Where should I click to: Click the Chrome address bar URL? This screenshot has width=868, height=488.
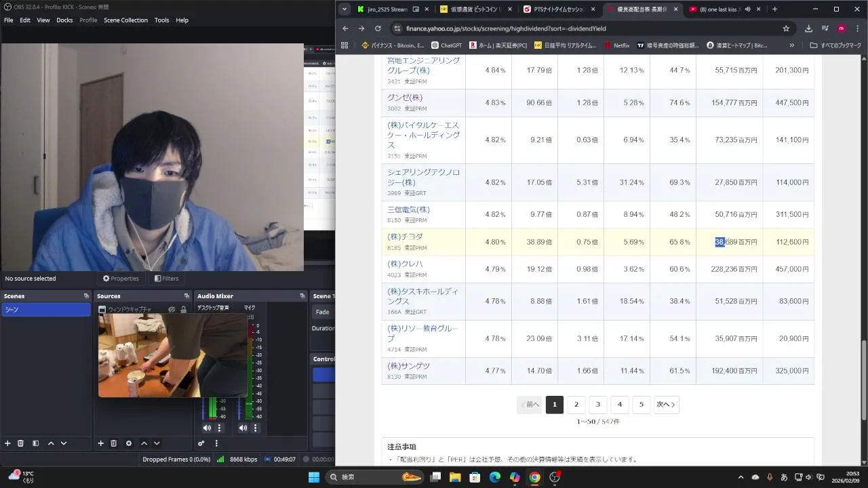tap(505, 28)
